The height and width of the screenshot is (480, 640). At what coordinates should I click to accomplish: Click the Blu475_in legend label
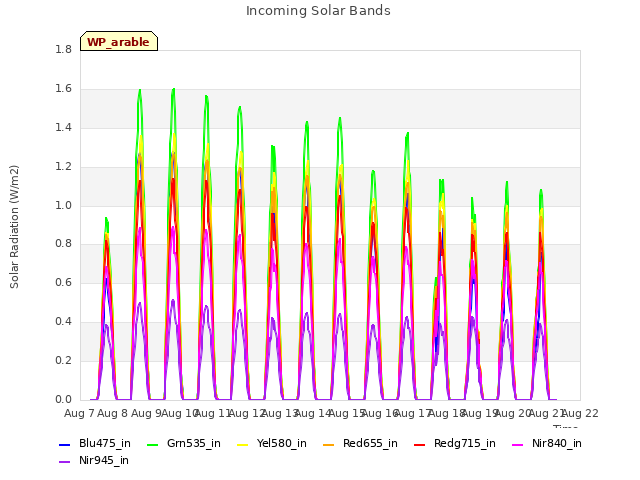[104, 444]
